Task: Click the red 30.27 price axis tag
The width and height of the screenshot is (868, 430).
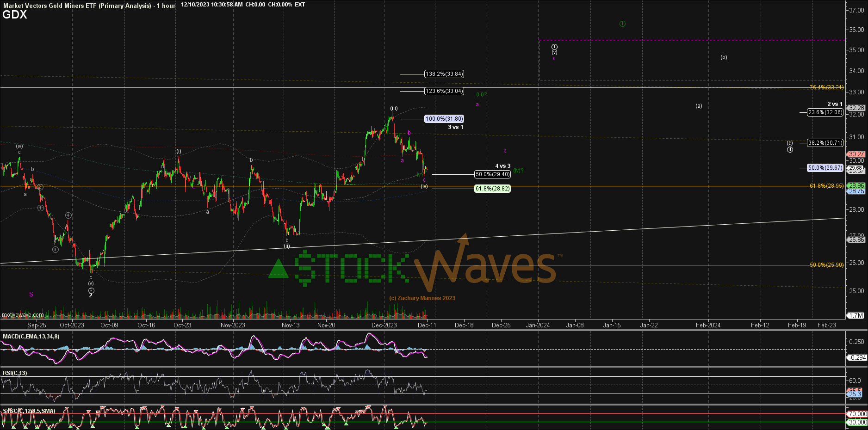Action: coord(856,154)
